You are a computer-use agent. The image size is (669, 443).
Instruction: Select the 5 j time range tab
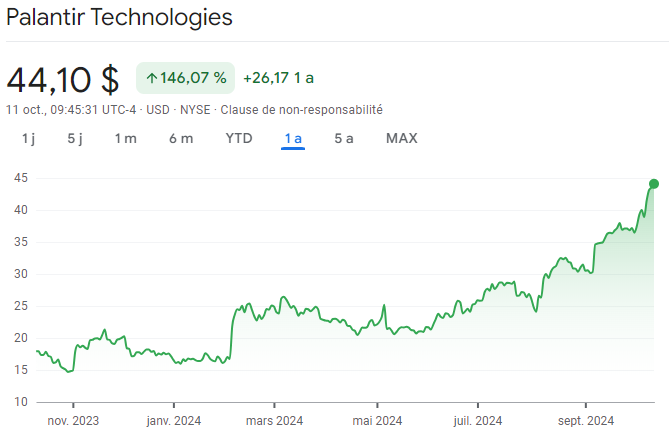pyautogui.click(x=75, y=139)
